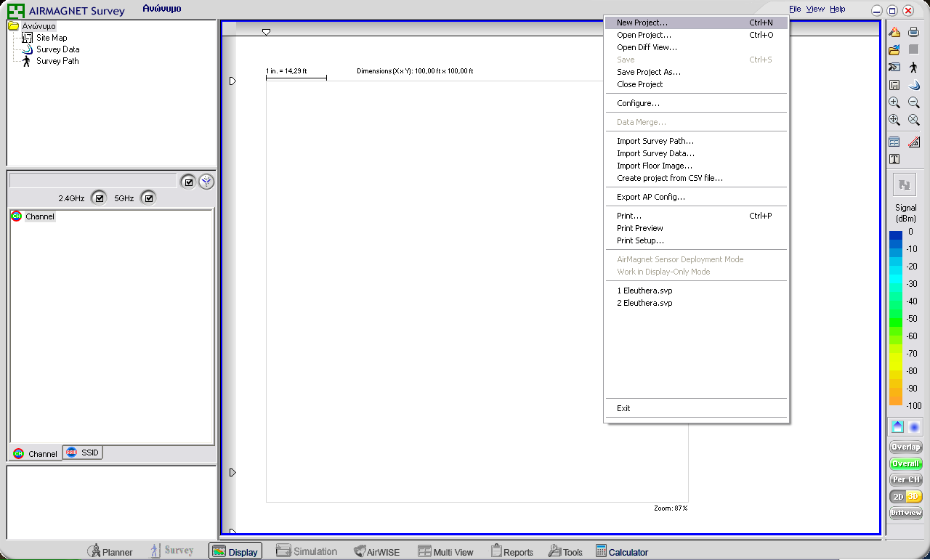Screen dimensions: 930x560
Task: Click the top ruler triangle marker
Action: 266,32
